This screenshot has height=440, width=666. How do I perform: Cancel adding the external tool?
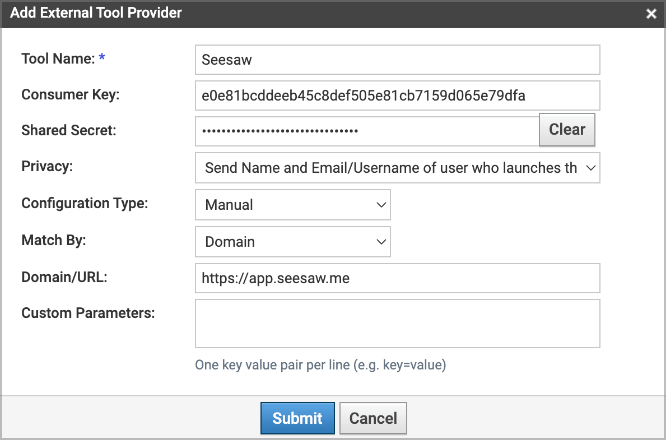click(x=373, y=418)
